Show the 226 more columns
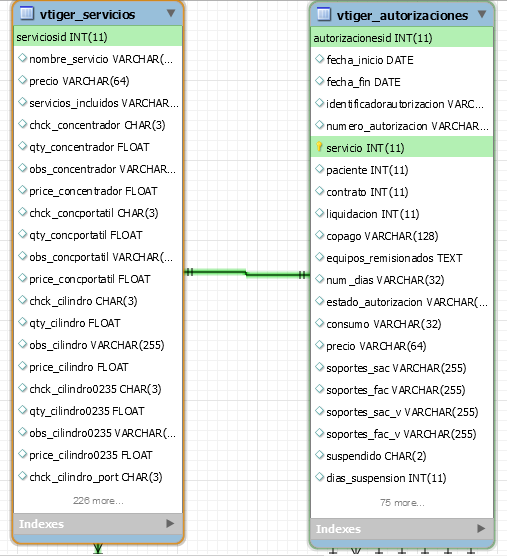The height and width of the screenshot is (556, 507). point(98,500)
